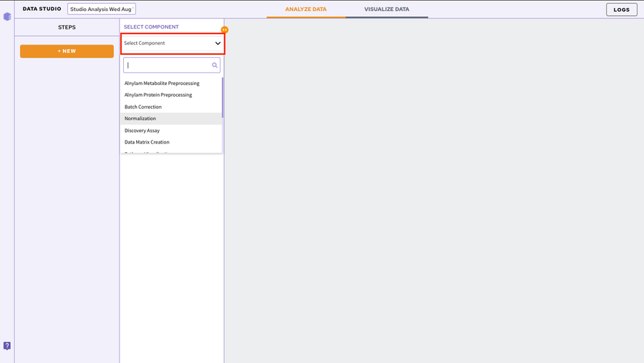Open the help question mark icon
This screenshot has height=363, width=644.
pos(7,345)
